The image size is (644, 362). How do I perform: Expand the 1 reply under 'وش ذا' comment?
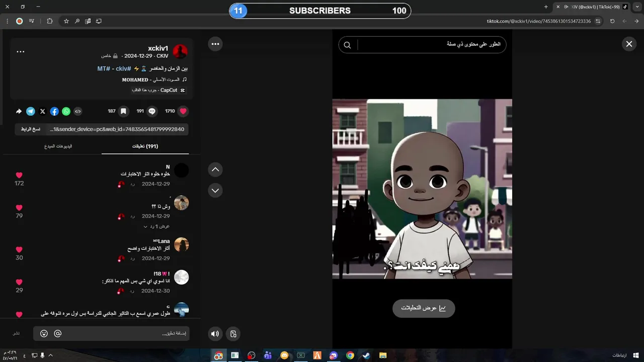coord(156,227)
